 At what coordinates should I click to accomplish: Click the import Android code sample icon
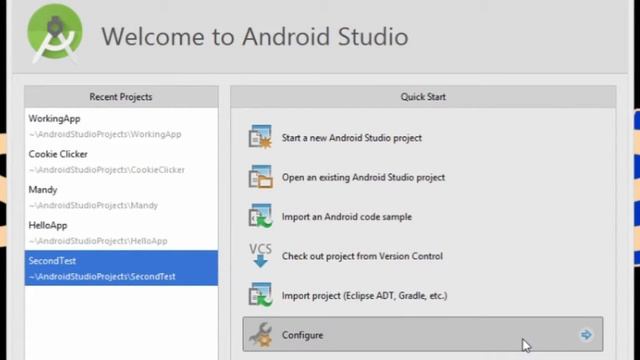[x=260, y=216]
